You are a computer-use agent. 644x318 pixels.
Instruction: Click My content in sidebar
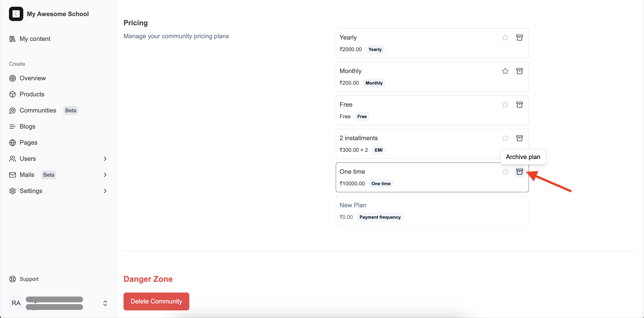(35, 38)
